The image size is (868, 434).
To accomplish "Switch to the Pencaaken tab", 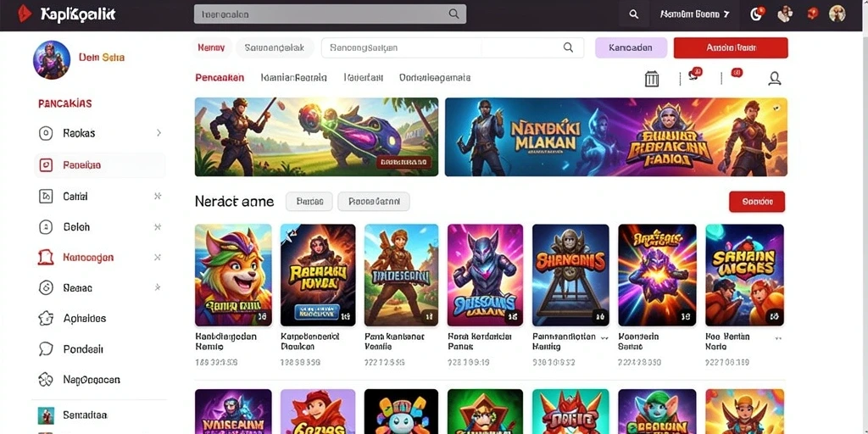I will pos(220,77).
